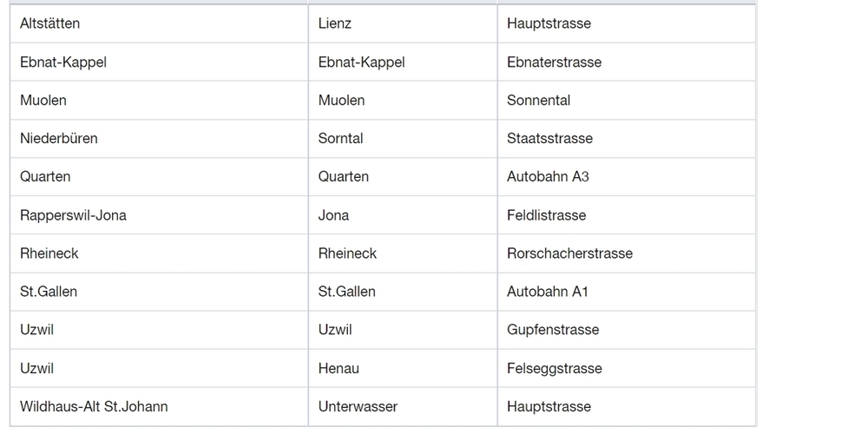Select the Lienz table cell
The image size is (868, 434).
[335, 23]
